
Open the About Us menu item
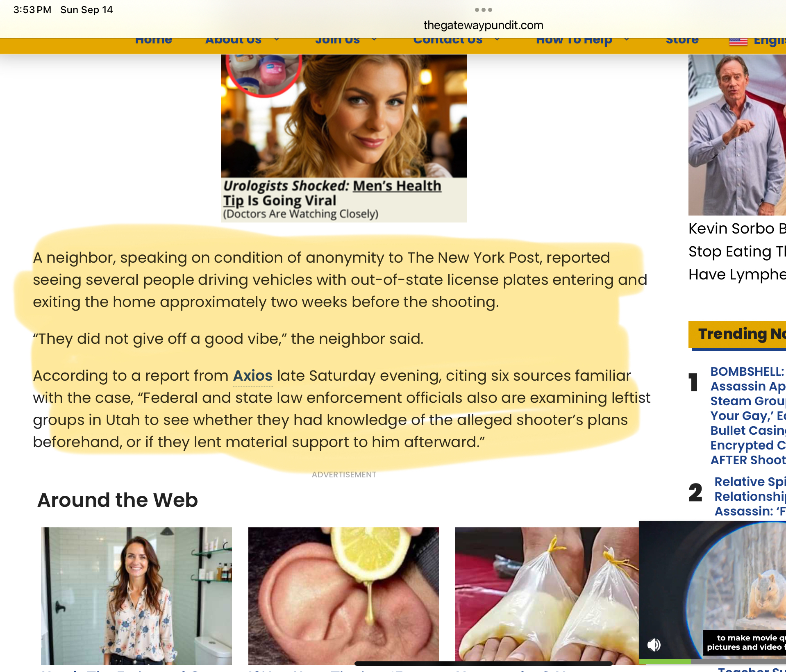233,40
